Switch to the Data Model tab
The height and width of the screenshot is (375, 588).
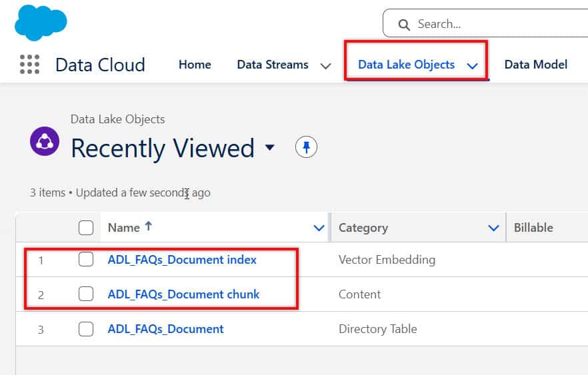[x=535, y=65]
